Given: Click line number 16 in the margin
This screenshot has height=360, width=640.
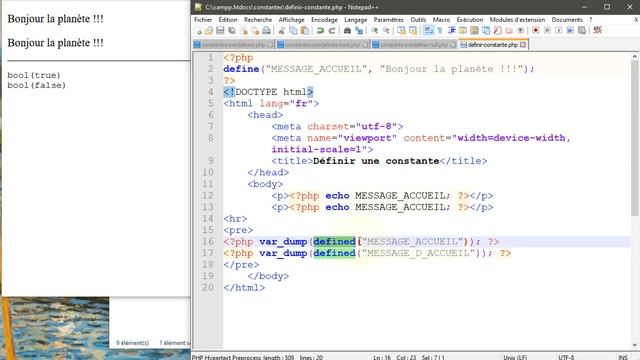Looking at the screenshot, I should click(x=208, y=242).
